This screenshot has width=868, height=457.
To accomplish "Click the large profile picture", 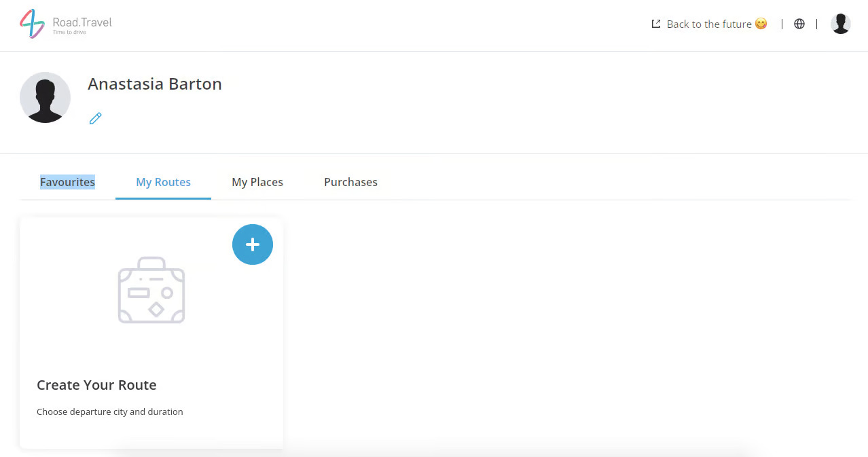I will pyautogui.click(x=45, y=97).
